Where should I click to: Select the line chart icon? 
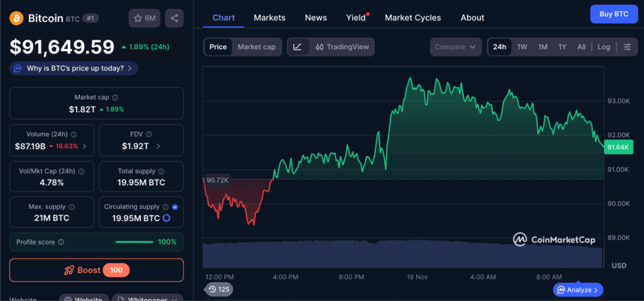[x=298, y=47]
